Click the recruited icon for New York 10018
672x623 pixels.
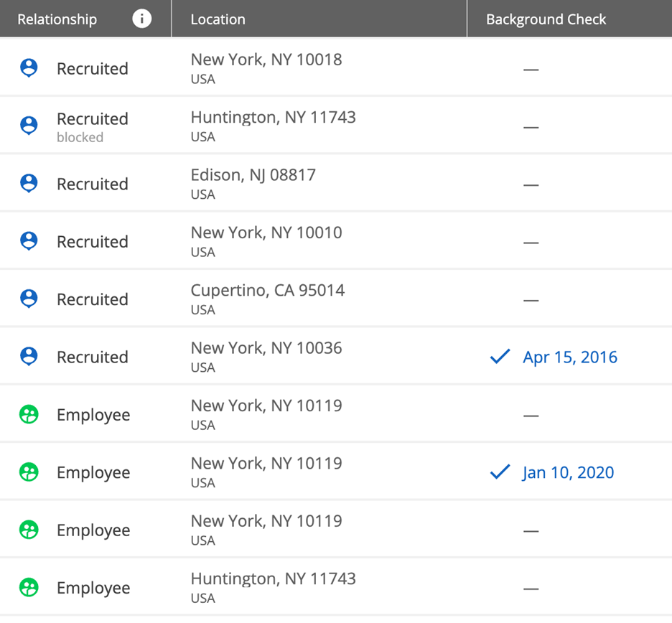tap(29, 68)
